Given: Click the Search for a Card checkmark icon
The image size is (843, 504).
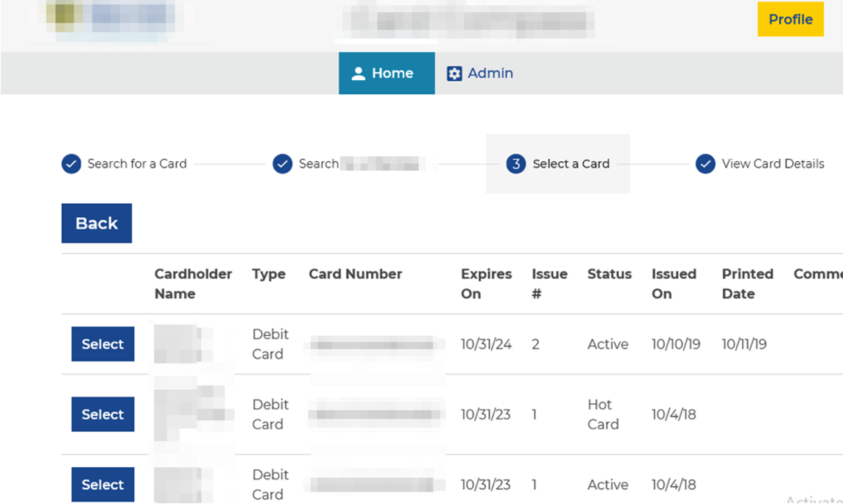Looking at the screenshot, I should 71,163.
